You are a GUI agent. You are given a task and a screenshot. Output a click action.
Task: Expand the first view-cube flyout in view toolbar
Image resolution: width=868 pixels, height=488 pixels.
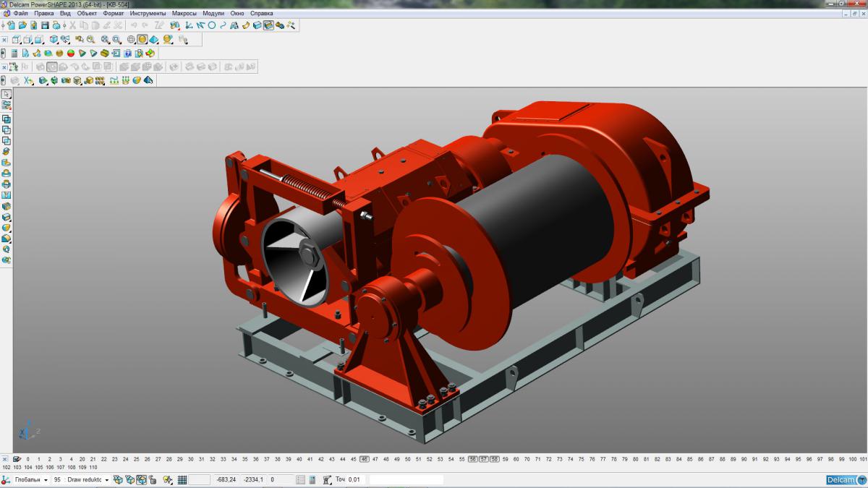tap(21, 44)
